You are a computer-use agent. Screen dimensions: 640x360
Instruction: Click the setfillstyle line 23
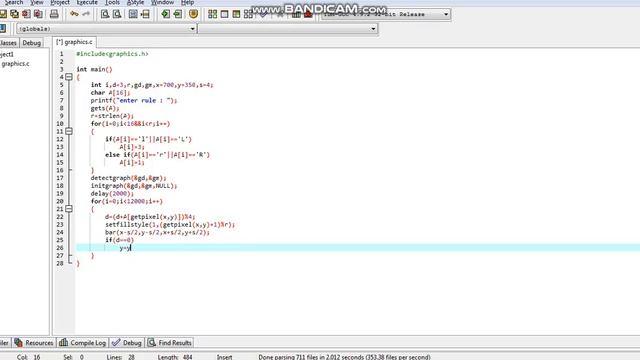(170, 224)
